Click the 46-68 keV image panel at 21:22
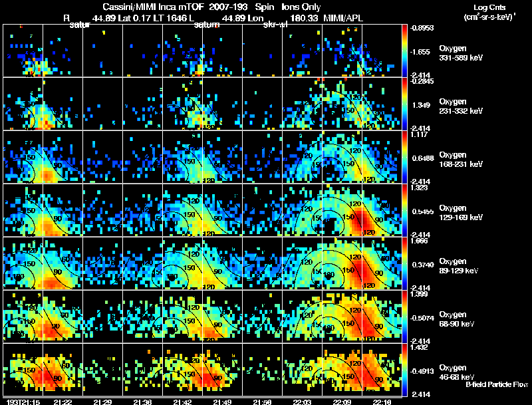This screenshot has width=532, height=405. tap(63, 370)
